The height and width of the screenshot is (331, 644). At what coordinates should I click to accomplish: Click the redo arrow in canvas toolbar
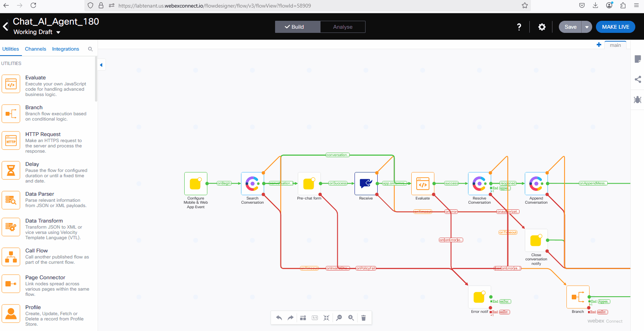point(291,318)
